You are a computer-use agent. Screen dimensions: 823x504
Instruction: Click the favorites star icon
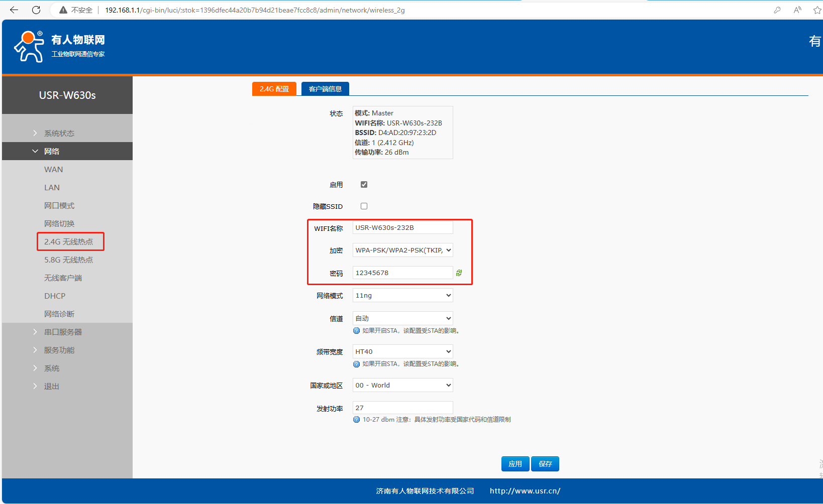(x=817, y=10)
